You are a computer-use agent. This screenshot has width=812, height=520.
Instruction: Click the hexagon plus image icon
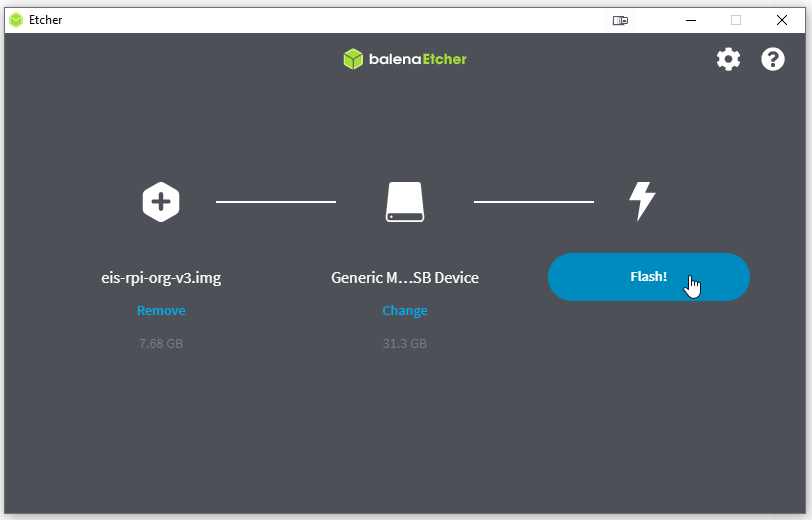click(x=160, y=202)
